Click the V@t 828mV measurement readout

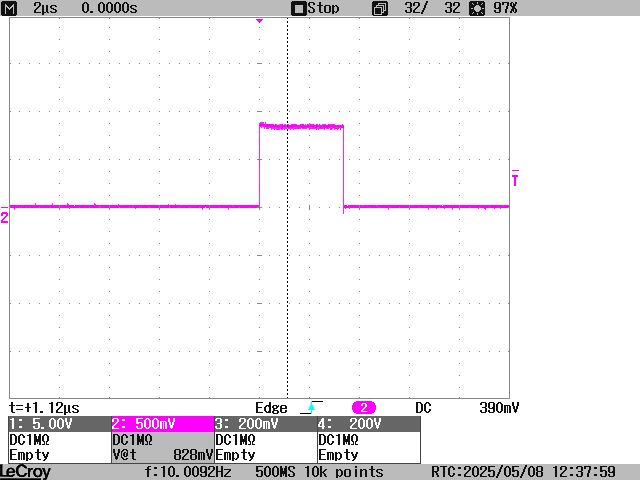click(x=162, y=455)
